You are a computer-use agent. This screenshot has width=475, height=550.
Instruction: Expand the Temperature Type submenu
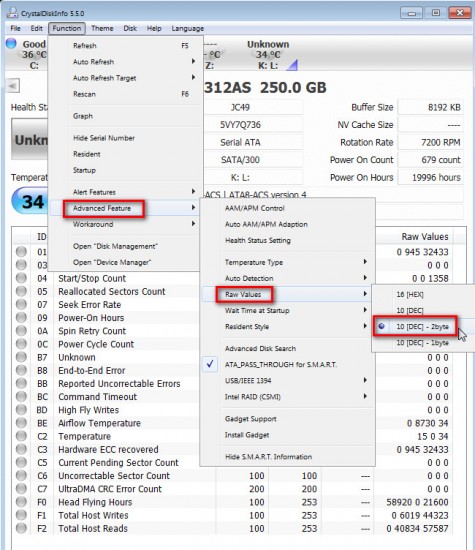click(x=288, y=262)
